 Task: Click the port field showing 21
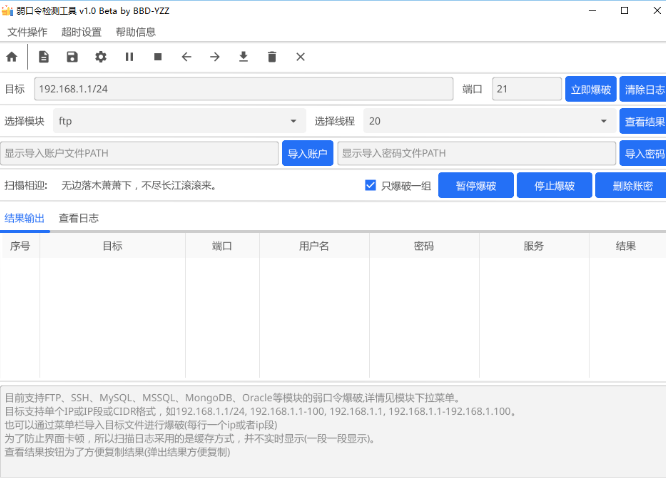[x=527, y=89]
